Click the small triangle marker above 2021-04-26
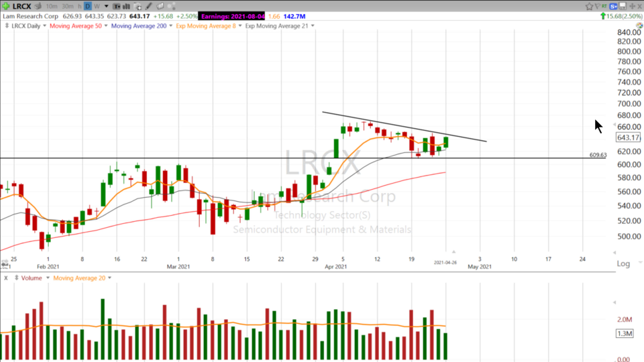Image resolution: width=644 pixels, height=362 pixels. pos(453,251)
